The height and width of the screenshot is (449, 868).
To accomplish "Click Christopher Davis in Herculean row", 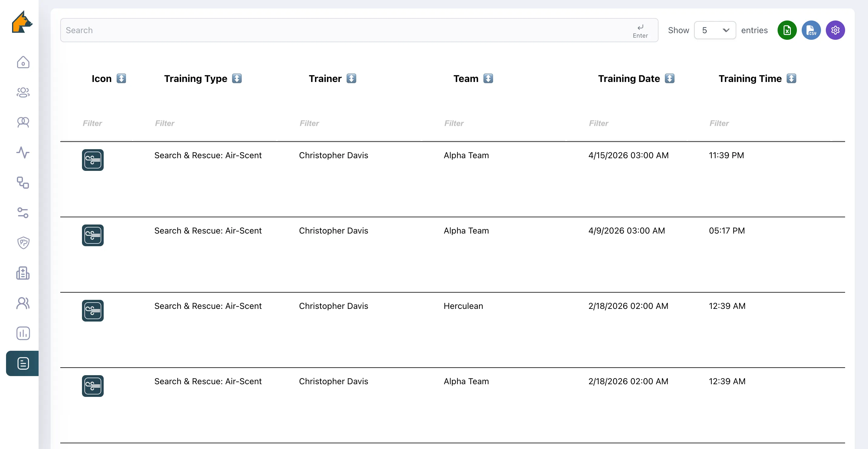I will tap(334, 306).
